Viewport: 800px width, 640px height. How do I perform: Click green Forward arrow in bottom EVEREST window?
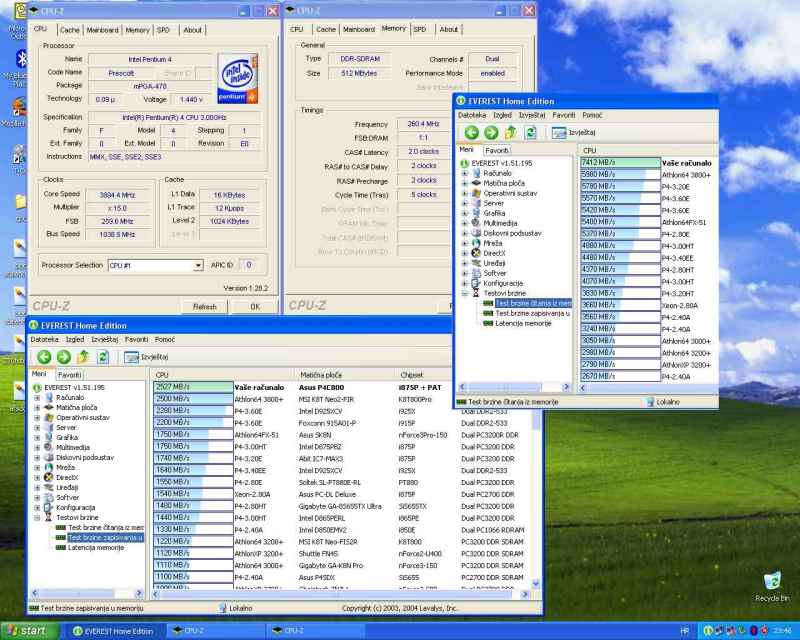click(x=64, y=357)
